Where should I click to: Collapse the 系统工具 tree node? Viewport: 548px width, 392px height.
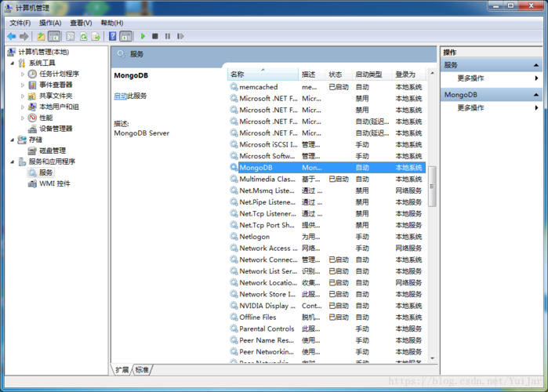point(13,64)
